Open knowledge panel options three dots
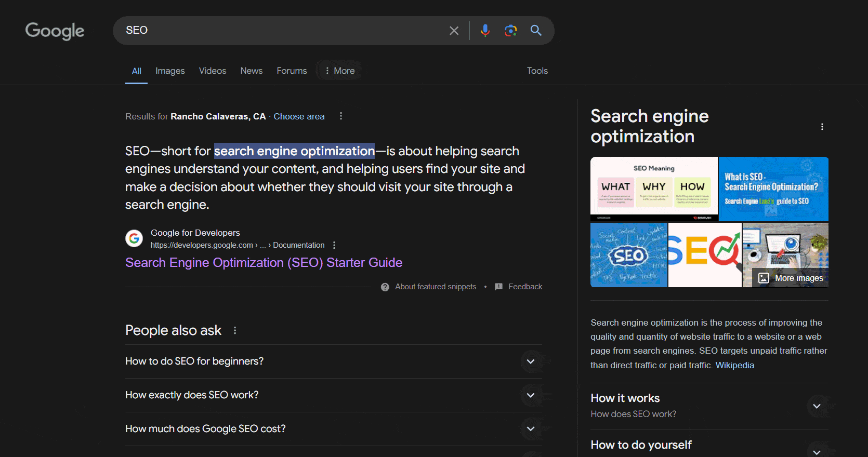The image size is (868, 457). click(822, 127)
